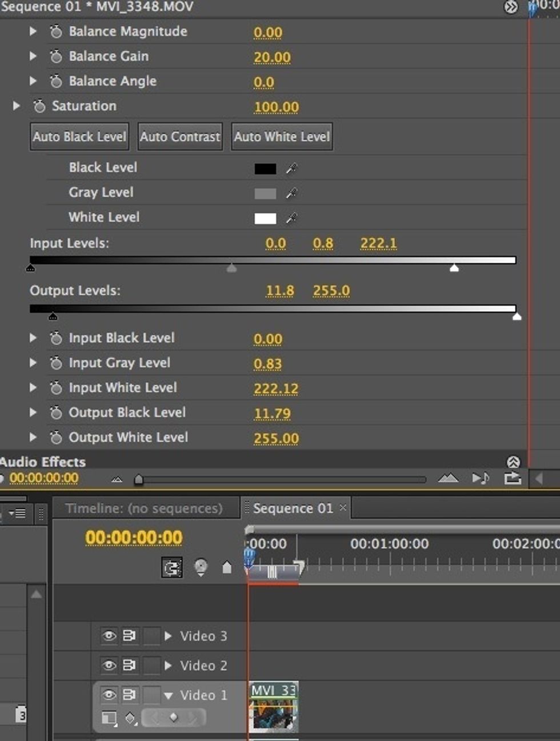Collapse the Video 1 track
Image resolution: width=560 pixels, height=741 pixels.
click(x=167, y=695)
